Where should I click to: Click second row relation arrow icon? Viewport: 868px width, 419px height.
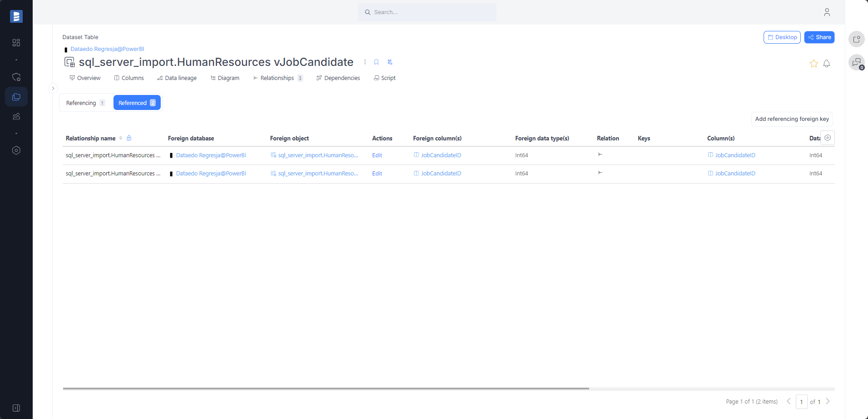(x=600, y=173)
